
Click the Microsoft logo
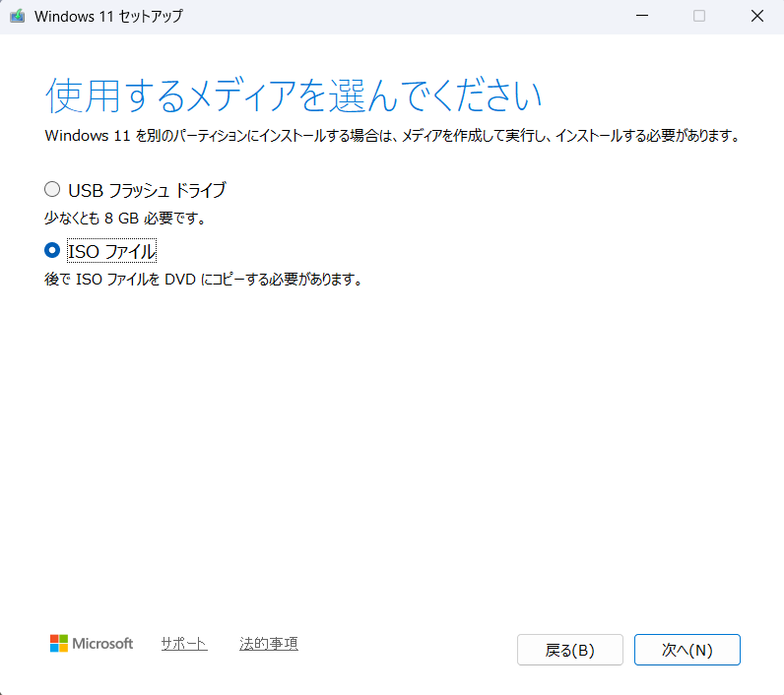pos(92,644)
